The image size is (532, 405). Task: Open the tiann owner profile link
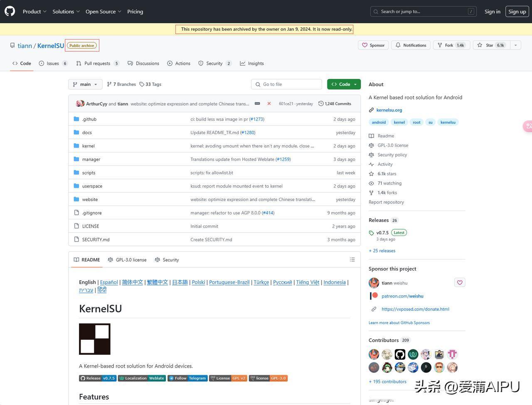pyautogui.click(x=25, y=46)
